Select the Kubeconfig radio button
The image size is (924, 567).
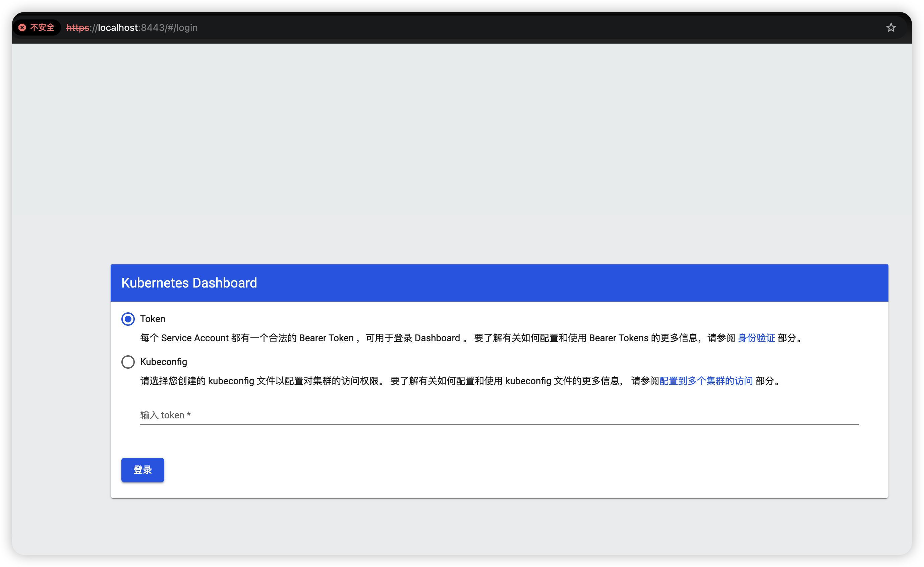click(128, 362)
